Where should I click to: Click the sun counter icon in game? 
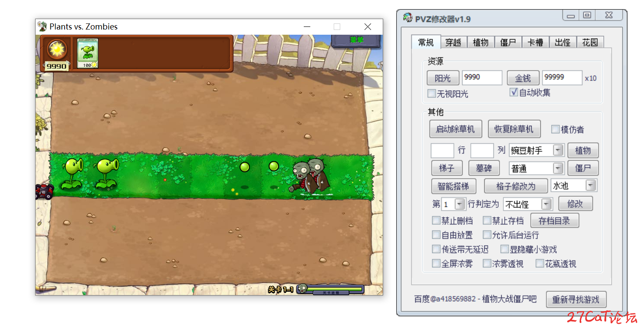pyautogui.click(x=57, y=49)
